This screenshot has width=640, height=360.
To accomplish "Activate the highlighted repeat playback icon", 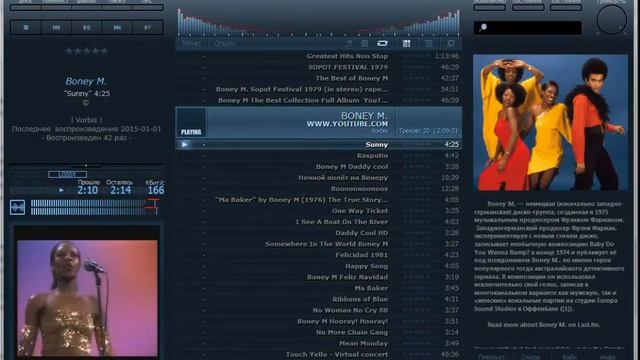I will coord(382,43).
